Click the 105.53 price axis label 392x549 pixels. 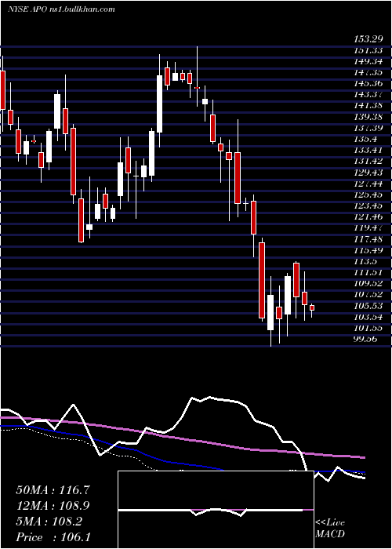368,306
